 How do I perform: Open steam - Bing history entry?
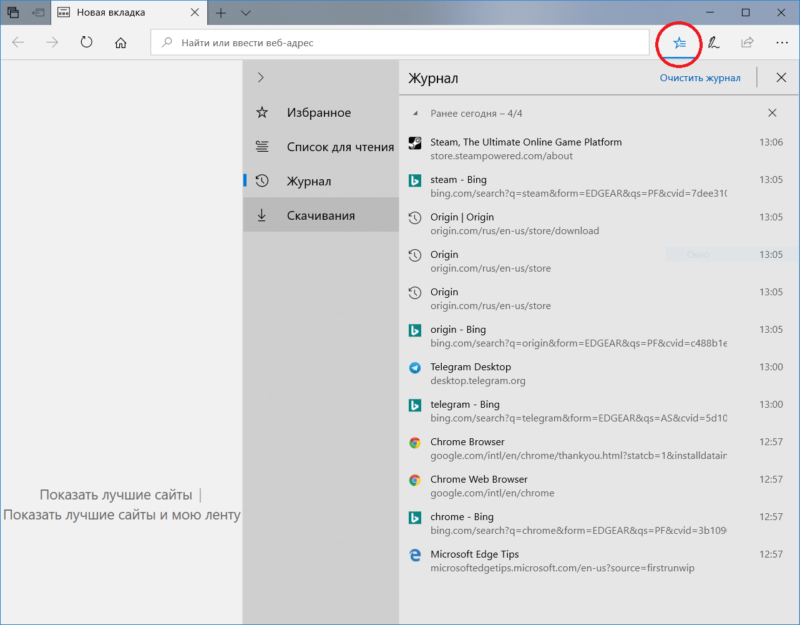(598, 186)
